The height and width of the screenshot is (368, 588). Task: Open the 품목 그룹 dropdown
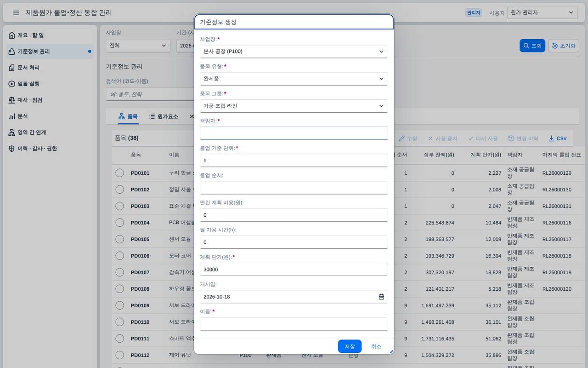coord(294,106)
